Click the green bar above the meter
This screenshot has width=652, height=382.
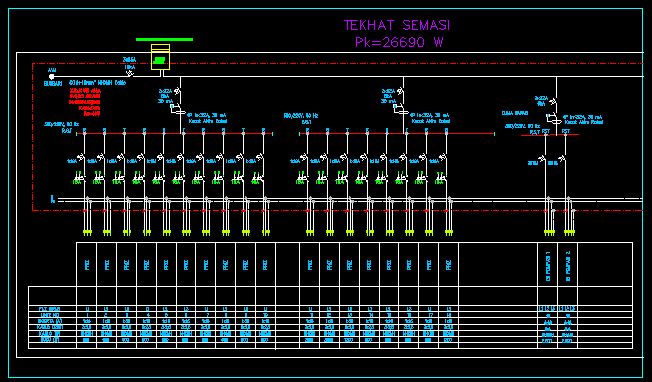pyautogui.click(x=164, y=39)
